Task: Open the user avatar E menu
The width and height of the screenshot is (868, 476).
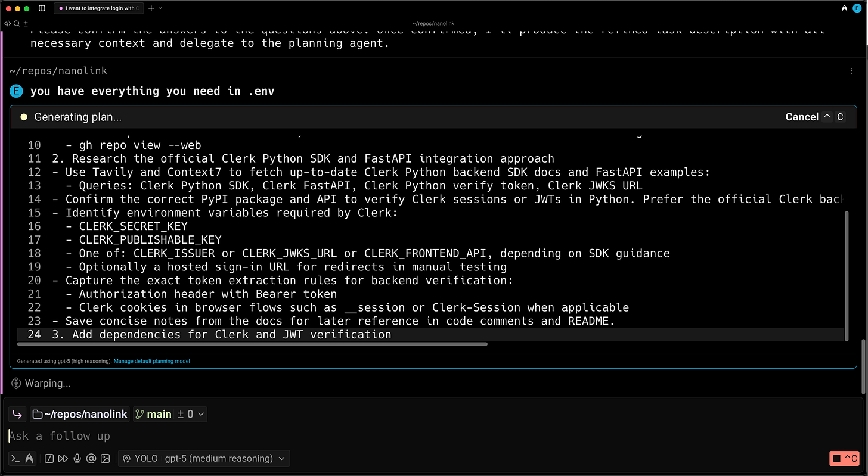Action: click(857, 8)
